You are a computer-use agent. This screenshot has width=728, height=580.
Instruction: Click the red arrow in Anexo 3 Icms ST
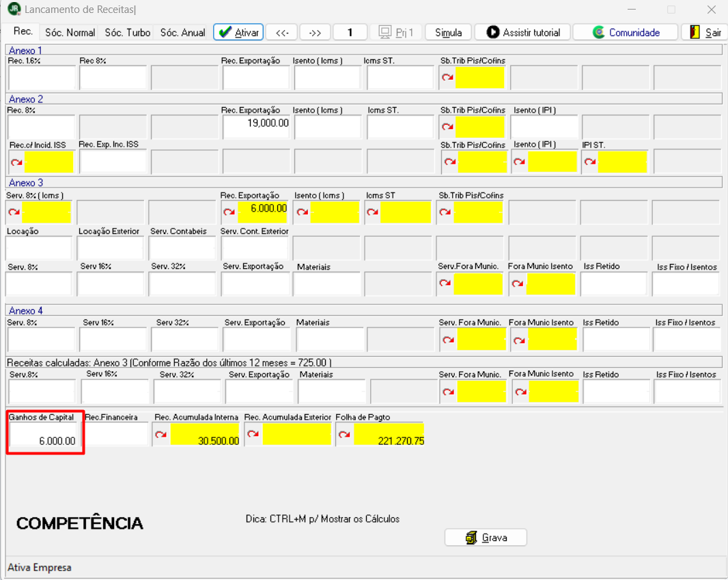click(372, 212)
